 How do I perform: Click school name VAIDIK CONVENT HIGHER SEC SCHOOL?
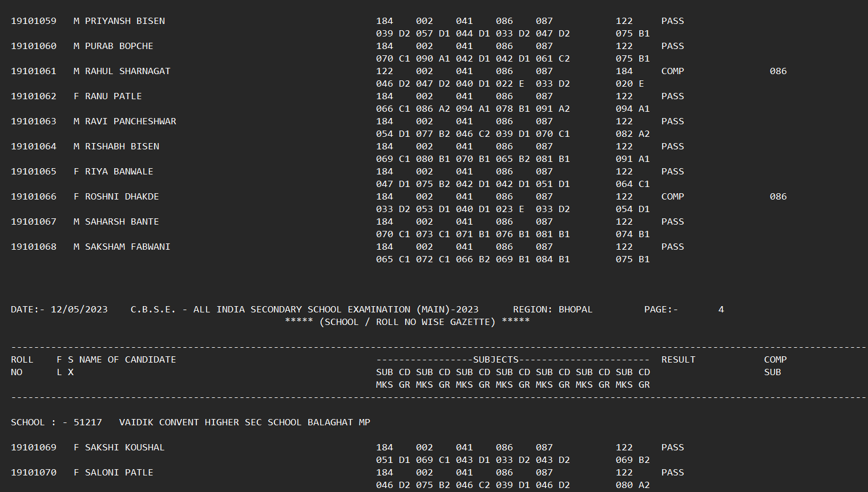(x=211, y=422)
